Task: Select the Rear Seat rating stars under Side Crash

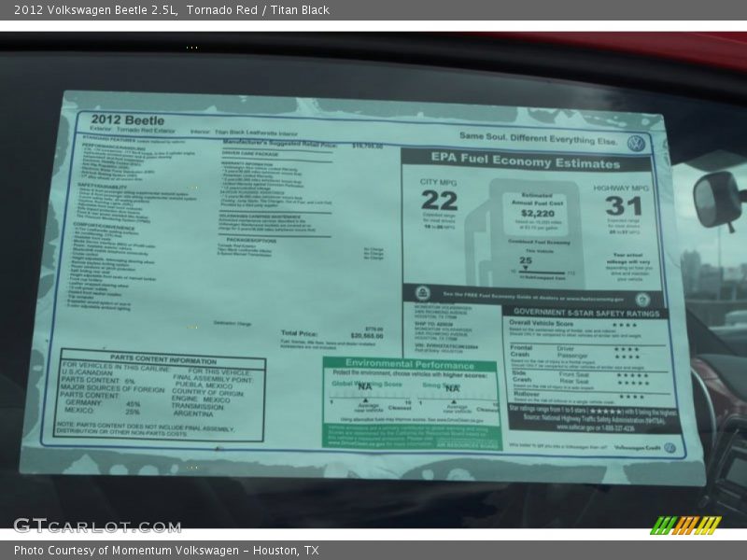Action: 633,383
